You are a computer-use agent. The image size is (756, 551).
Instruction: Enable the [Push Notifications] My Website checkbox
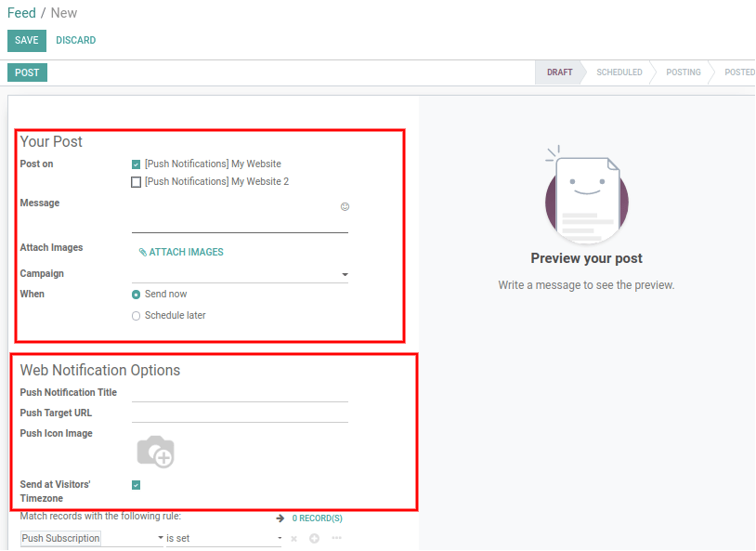pyautogui.click(x=136, y=164)
